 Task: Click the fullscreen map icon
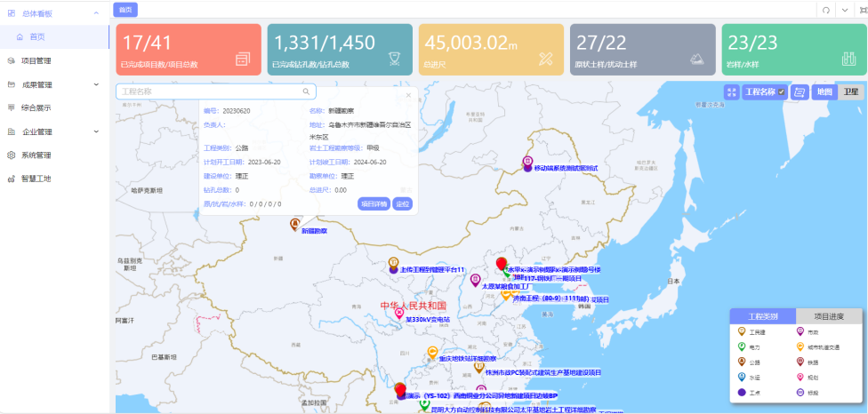click(732, 92)
